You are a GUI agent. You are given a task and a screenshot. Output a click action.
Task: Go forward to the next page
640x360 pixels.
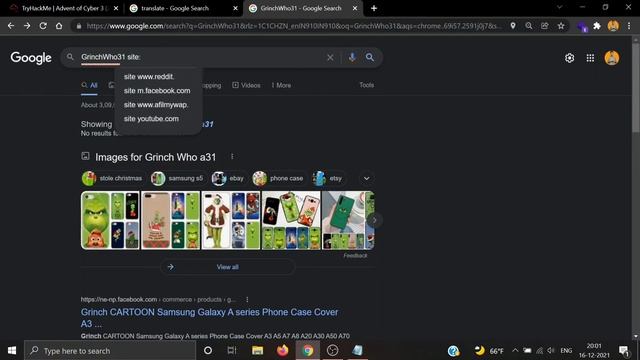pos(27,26)
